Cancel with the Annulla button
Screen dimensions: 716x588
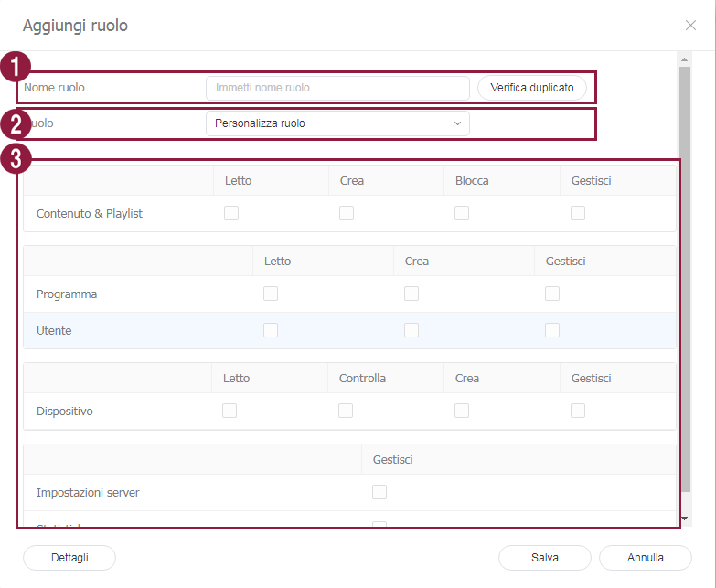(646, 557)
